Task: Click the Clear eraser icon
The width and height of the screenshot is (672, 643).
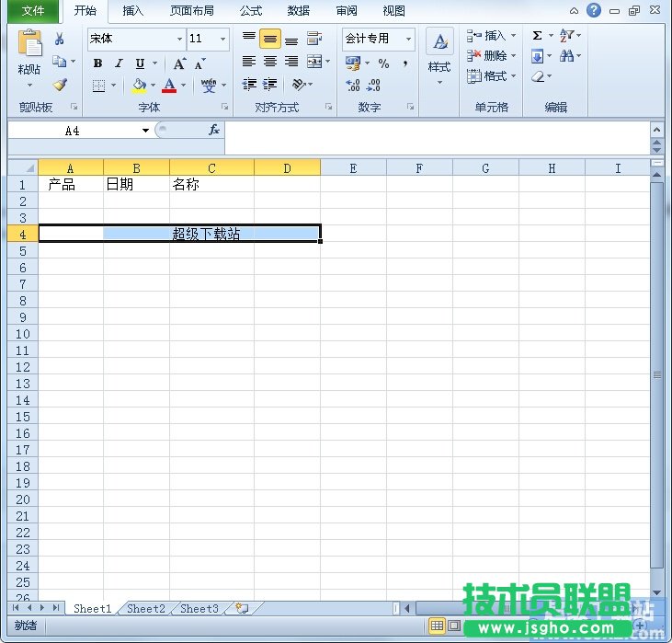Action: (x=538, y=76)
